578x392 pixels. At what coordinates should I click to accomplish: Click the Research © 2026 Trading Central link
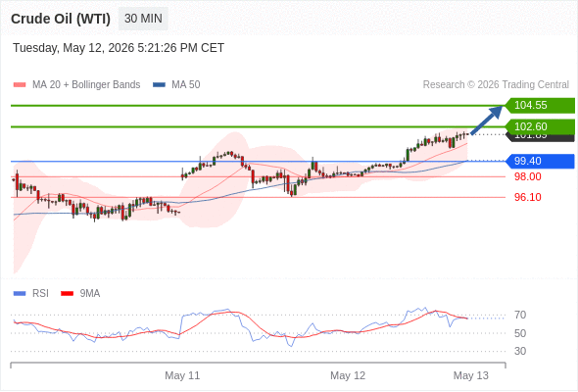click(x=496, y=85)
